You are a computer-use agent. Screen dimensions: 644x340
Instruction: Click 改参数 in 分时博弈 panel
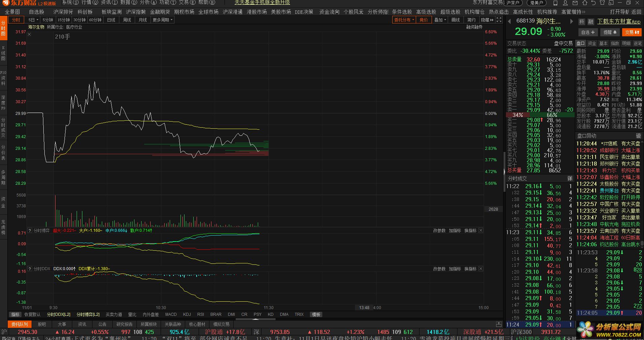click(x=439, y=230)
